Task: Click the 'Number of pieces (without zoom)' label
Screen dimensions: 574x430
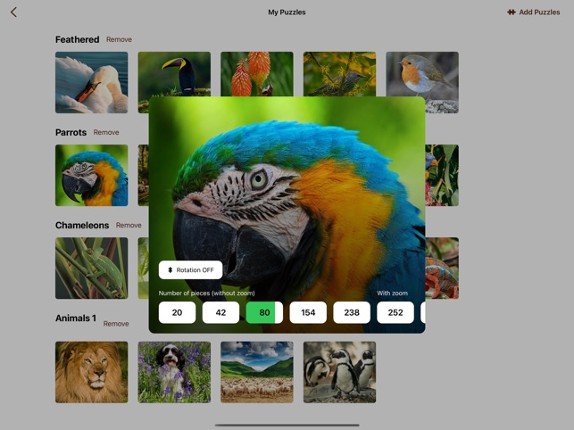Action: coord(207,293)
